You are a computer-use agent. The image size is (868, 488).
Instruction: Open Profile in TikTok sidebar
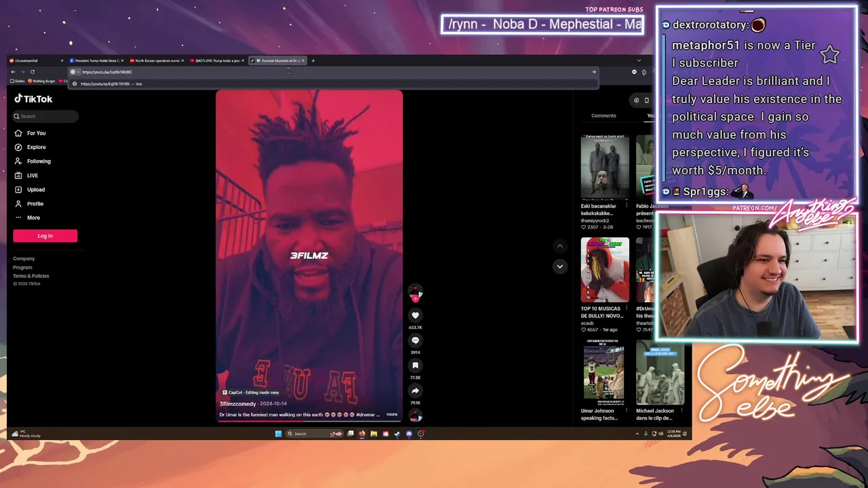(29, 203)
